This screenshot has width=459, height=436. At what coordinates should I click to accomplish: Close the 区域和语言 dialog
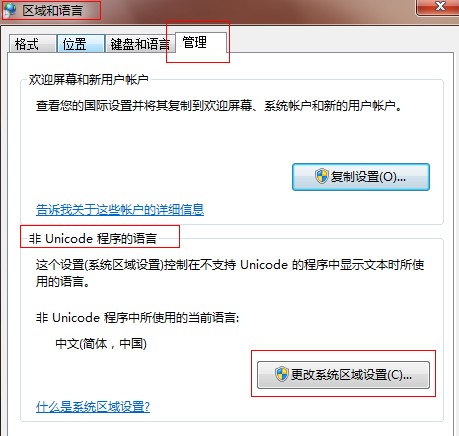(x=440, y=7)
